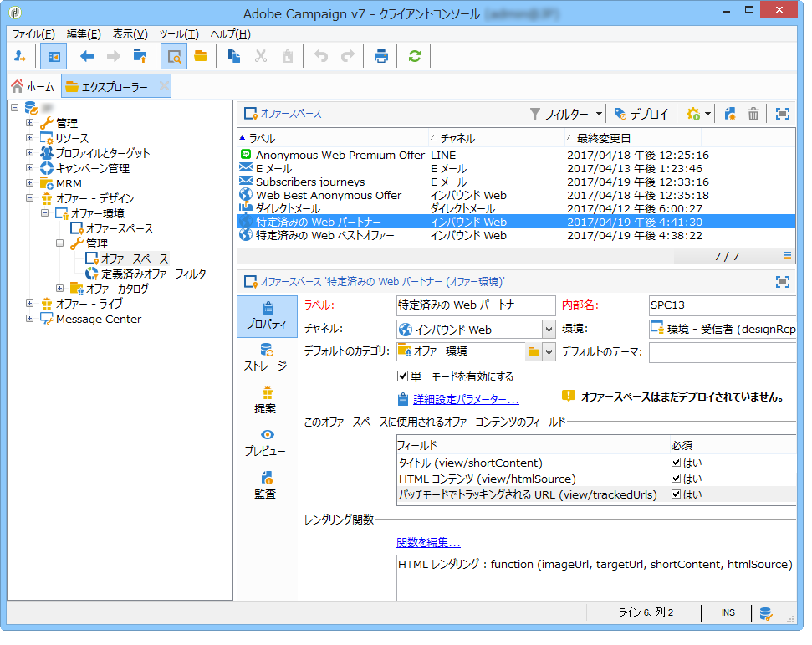The height and width of the screenshot is (645, 812).
Task: Toggle required checkbox for trackedUrls field
Action: pos(676,494)
